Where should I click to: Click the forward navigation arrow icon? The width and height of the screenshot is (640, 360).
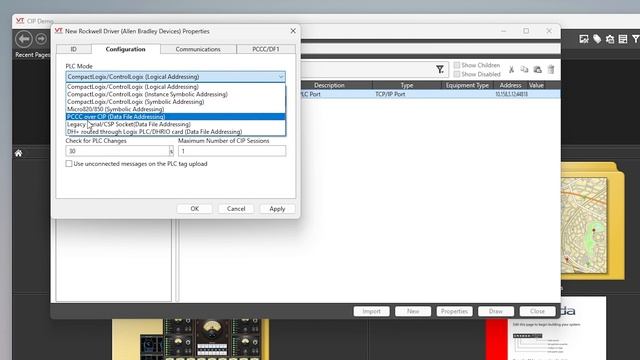pos(41,39)
